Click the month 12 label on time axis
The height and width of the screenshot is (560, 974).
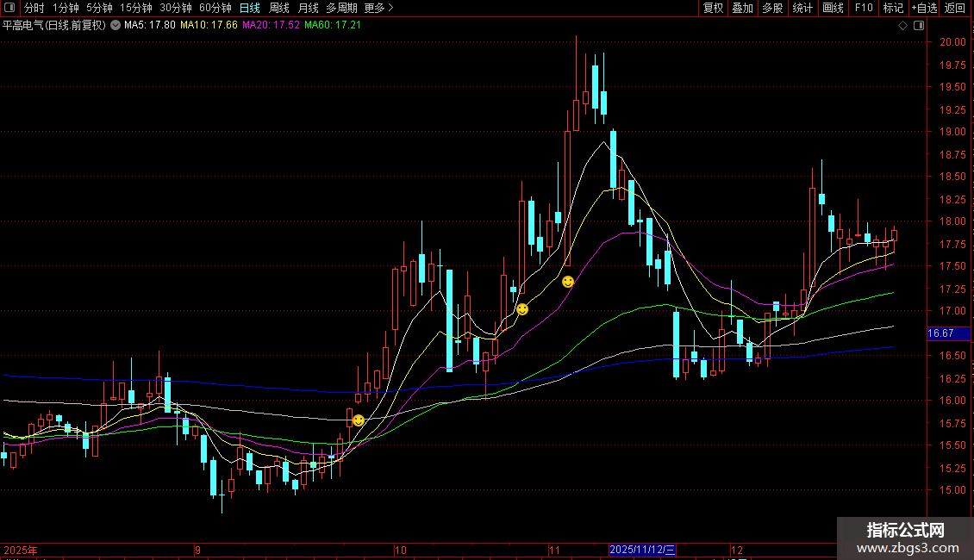[737, 550]
